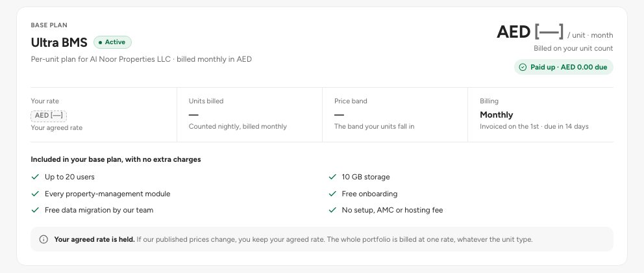Click the dashed AED [—] rate chip
The height and width of the screenshot is (273, 644).
[49, 116]
